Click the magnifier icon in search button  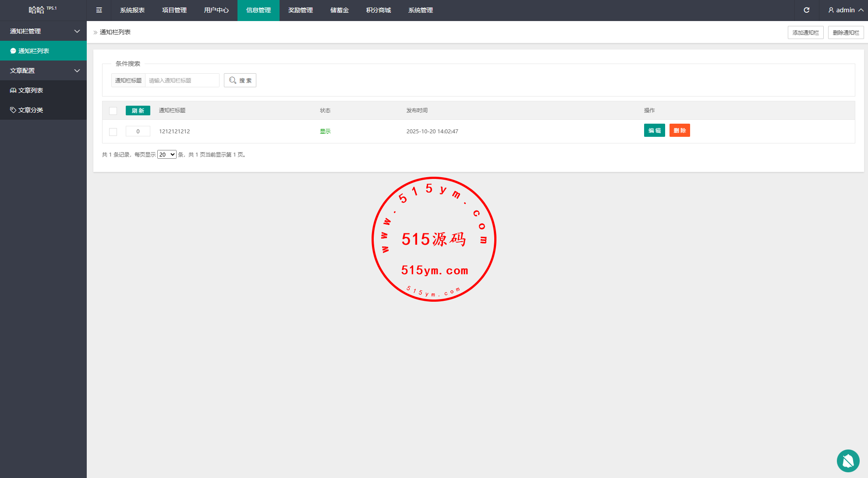233,80
